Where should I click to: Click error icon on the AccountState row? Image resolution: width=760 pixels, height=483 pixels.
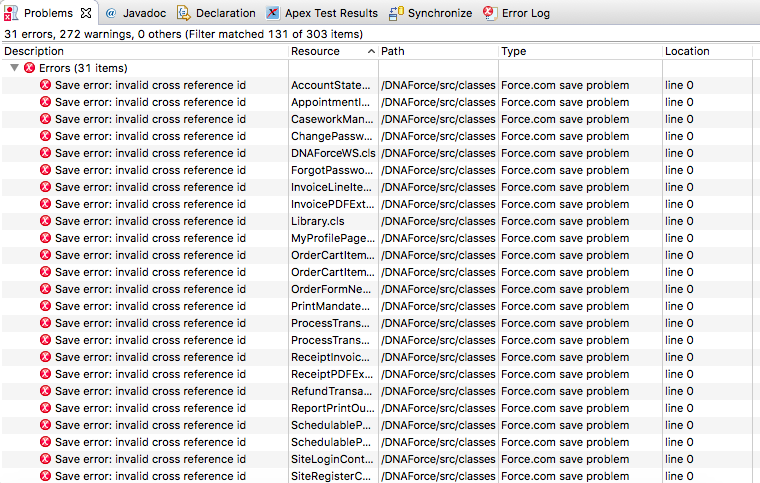click(46, 85)
